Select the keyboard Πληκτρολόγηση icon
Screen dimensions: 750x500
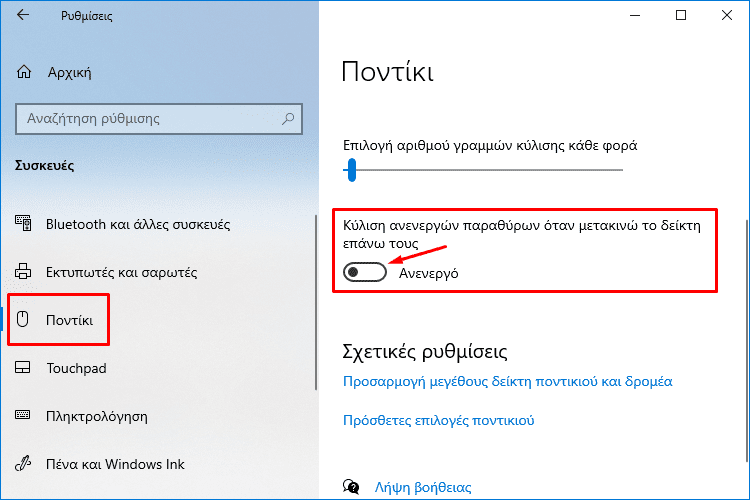(x=22, y=415)
